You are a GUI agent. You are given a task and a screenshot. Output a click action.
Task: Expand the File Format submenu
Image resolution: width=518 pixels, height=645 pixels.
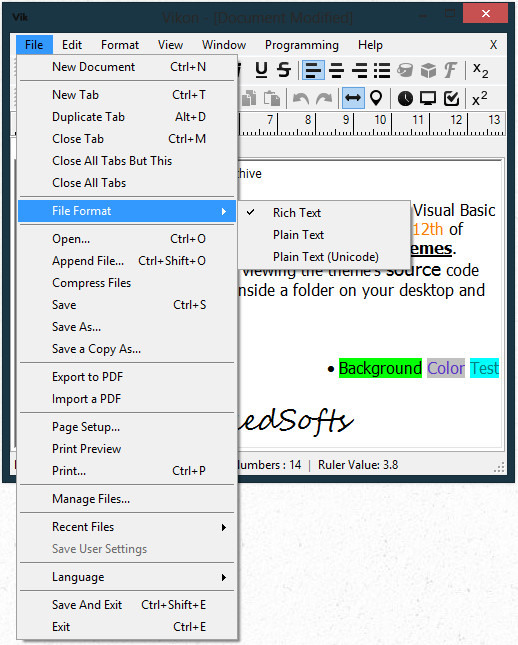point(127,211)
